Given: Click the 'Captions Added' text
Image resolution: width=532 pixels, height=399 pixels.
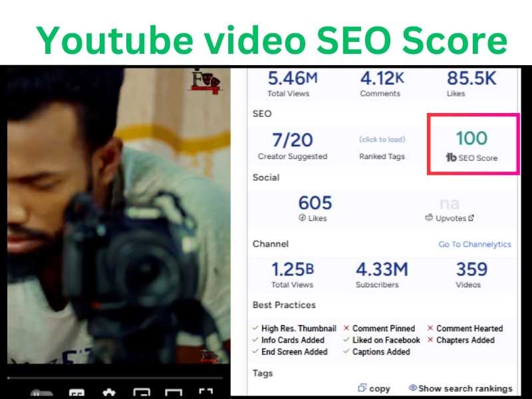Looking at the screenshot, I should [x=381, y=352].
